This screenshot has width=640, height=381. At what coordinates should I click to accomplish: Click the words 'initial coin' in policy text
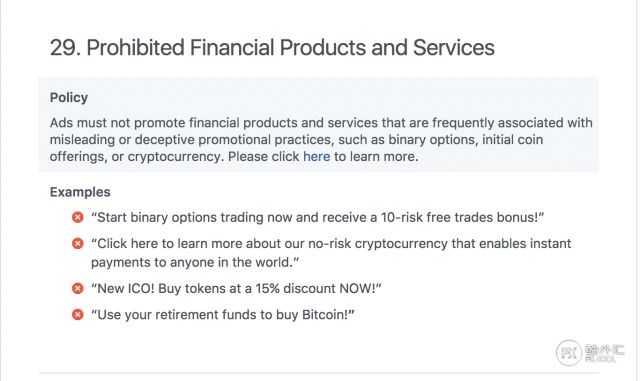(x=513, y=140)
